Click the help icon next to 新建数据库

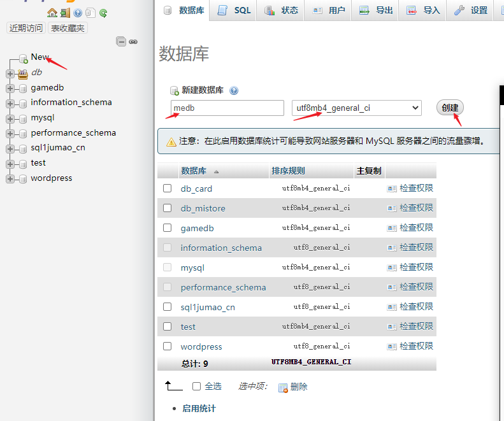pyautogui.click(x=234, y=90)
